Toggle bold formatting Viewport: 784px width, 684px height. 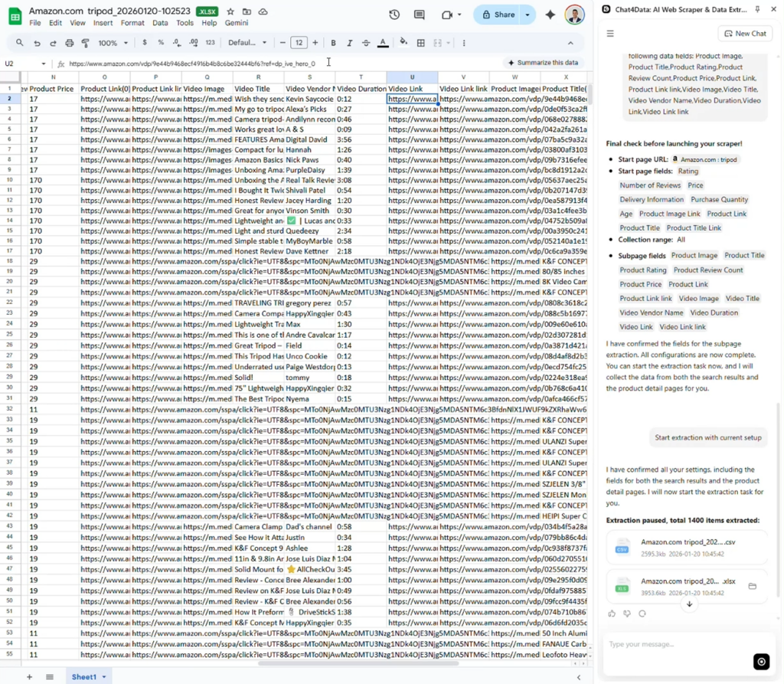[333, 43]
